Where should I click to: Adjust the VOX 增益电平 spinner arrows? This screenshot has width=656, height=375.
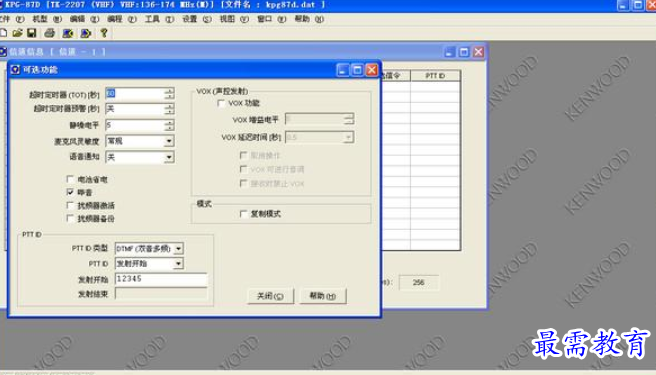(x=348, y=119)
